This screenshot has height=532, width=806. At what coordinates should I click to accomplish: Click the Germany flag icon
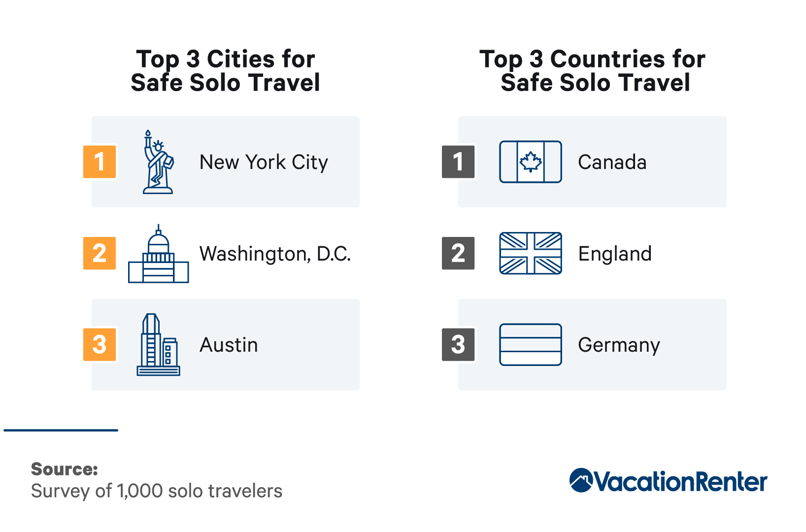[x=531, y=345]
